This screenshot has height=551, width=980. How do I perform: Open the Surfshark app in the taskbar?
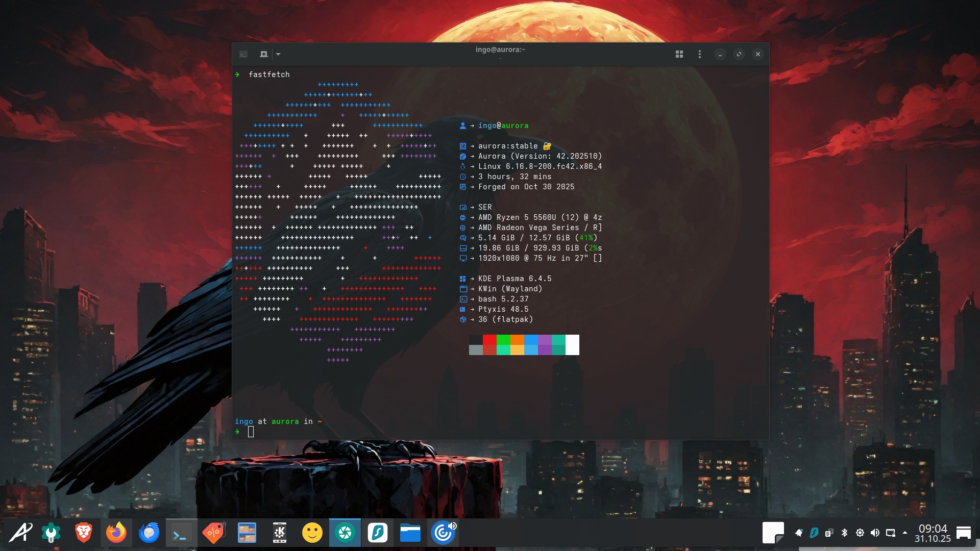378,533
